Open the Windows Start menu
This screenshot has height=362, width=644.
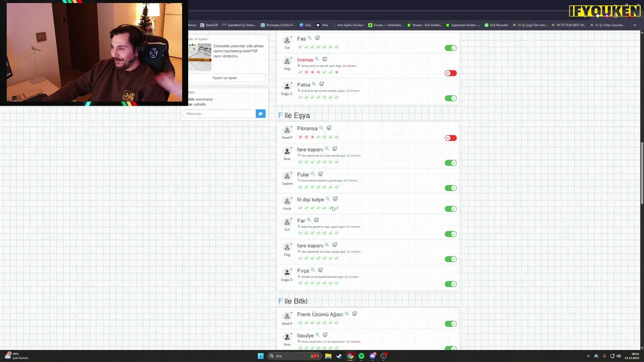pyautogui.click(x=261, y=356)
